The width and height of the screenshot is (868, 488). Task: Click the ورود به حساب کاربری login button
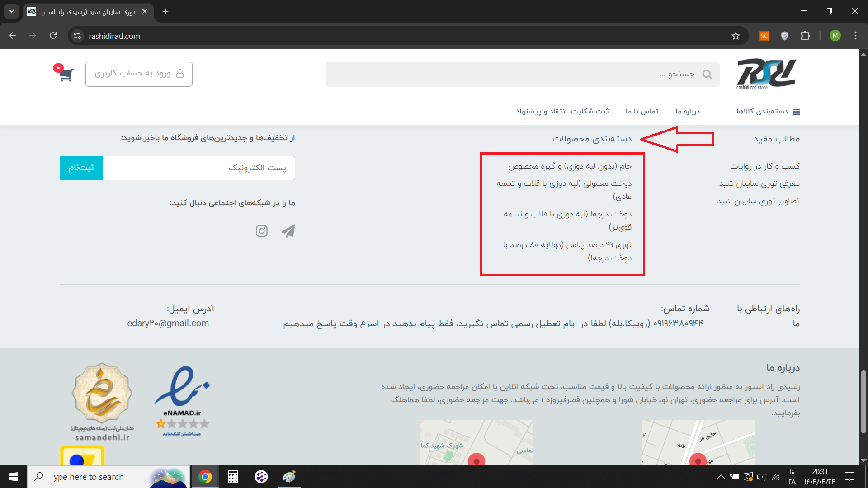point(139,74)
